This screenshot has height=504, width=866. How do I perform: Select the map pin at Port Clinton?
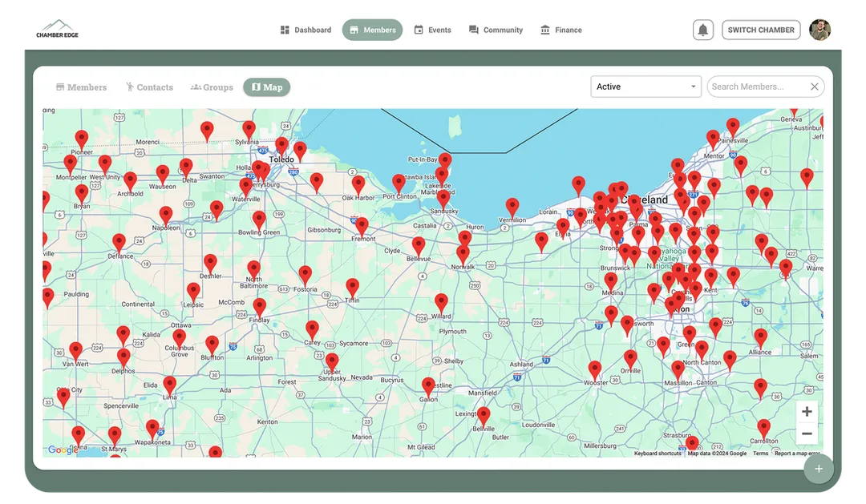pos(399,183)
